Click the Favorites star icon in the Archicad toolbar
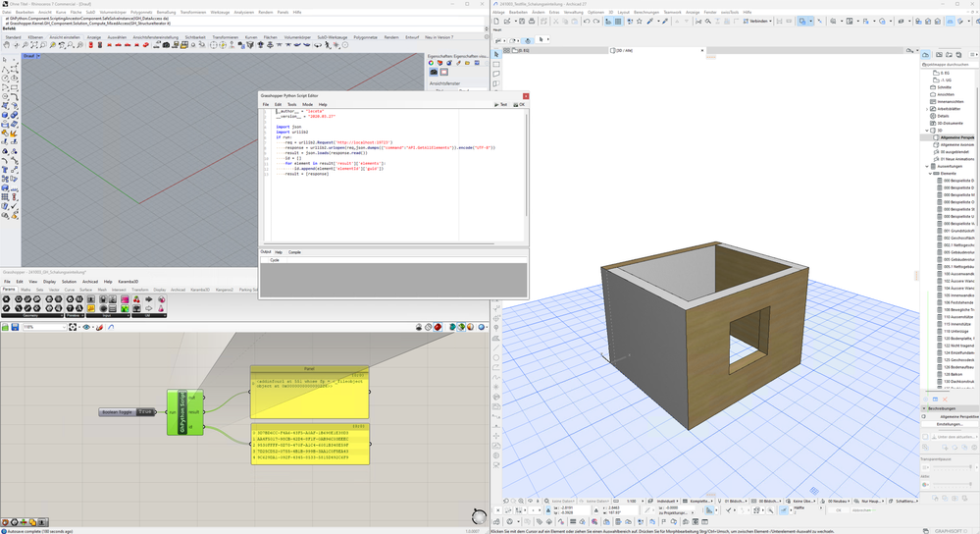Viewport: 980px width, 534px height. pos(639,21)
